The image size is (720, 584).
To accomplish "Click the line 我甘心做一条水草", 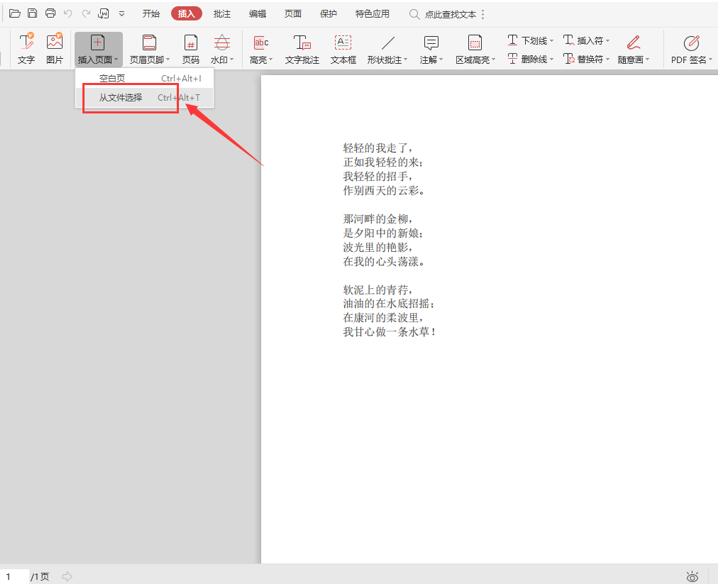I will pyautogui.click(x=389, y=331).
